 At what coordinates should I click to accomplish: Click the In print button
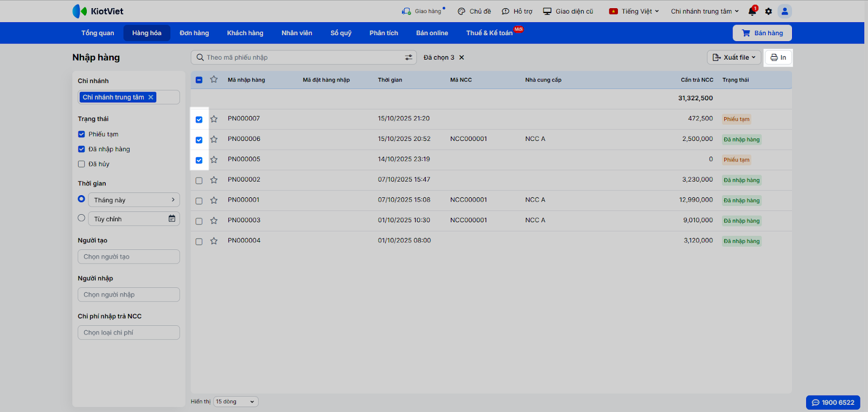pyautogui.click(x=778, y=57)
